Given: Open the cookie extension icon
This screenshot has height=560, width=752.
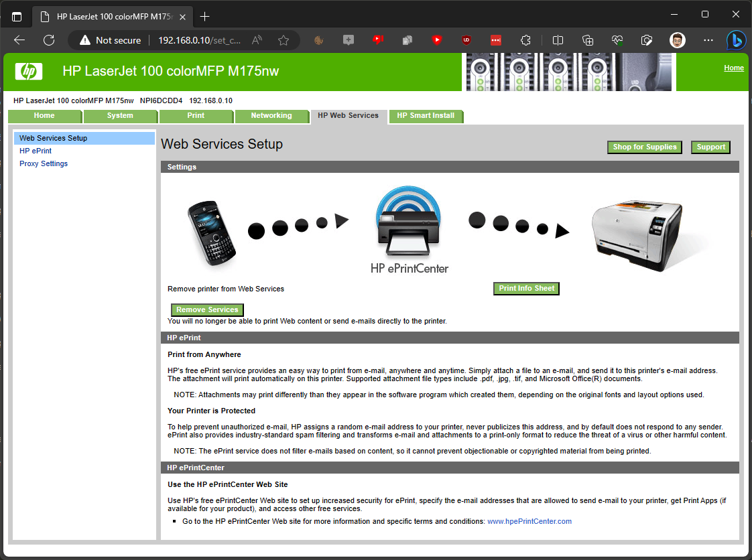Looking at the screenshot, I should point(318,40).
